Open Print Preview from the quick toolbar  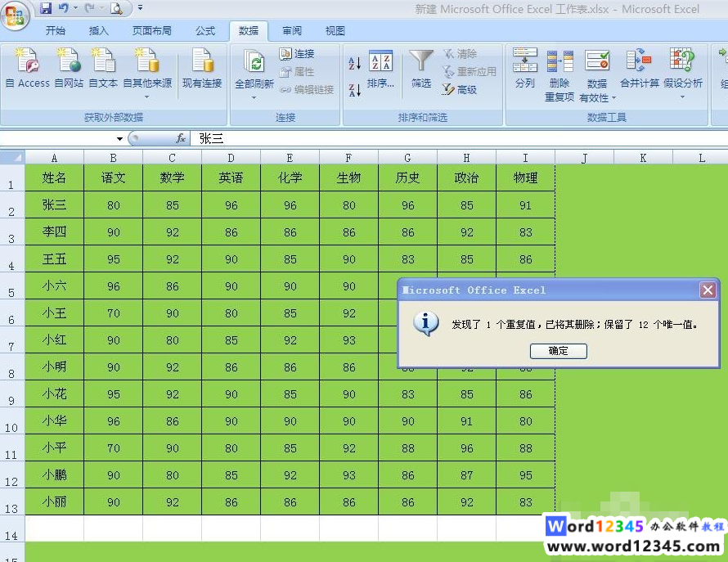(x=116, y=8)
